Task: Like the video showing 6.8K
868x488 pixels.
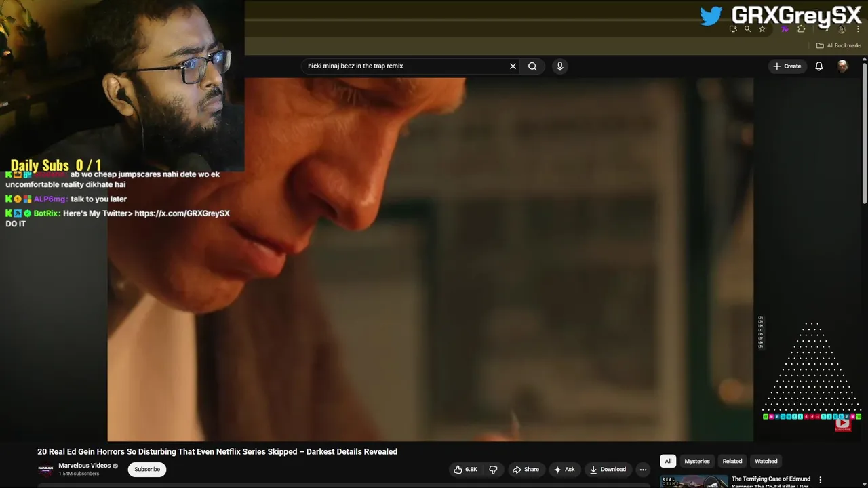Action: tap(465, 470)
